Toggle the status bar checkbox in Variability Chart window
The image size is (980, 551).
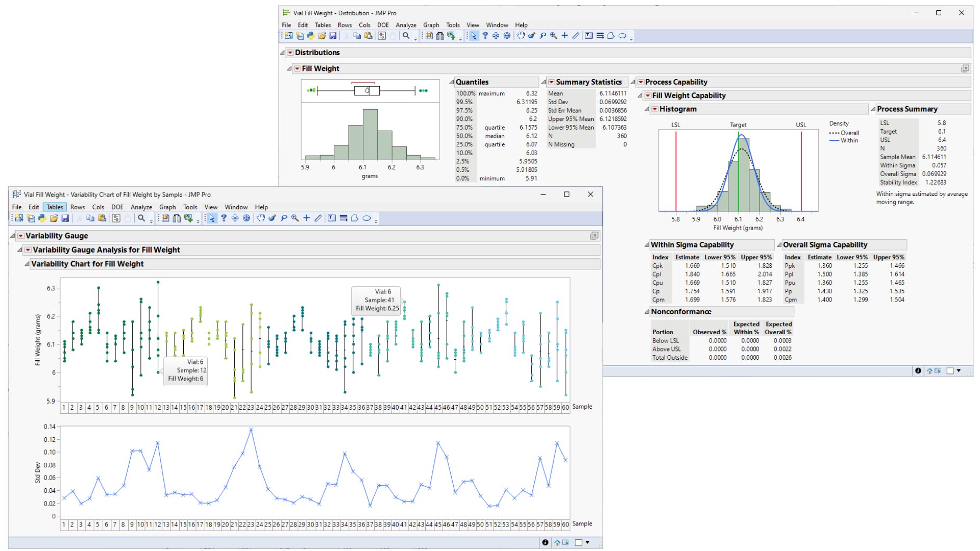[x=578, y=542]
